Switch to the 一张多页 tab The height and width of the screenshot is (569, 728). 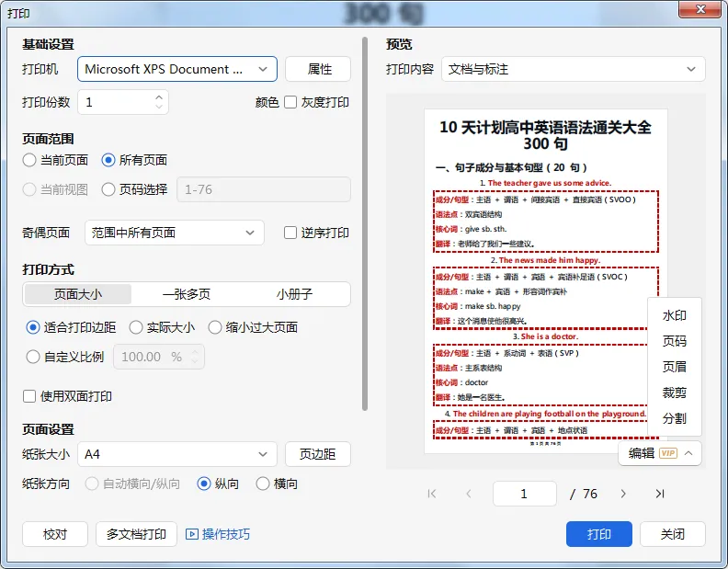(x=187, y=294)
